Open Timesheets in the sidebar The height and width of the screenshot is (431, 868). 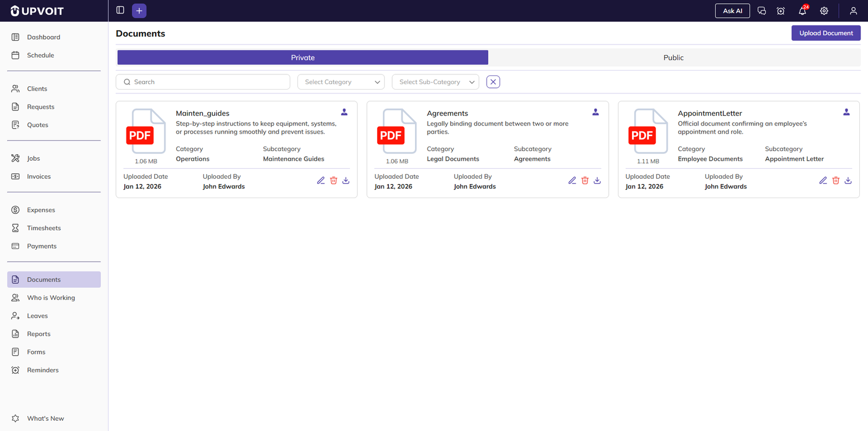click(x=54, y=228)
